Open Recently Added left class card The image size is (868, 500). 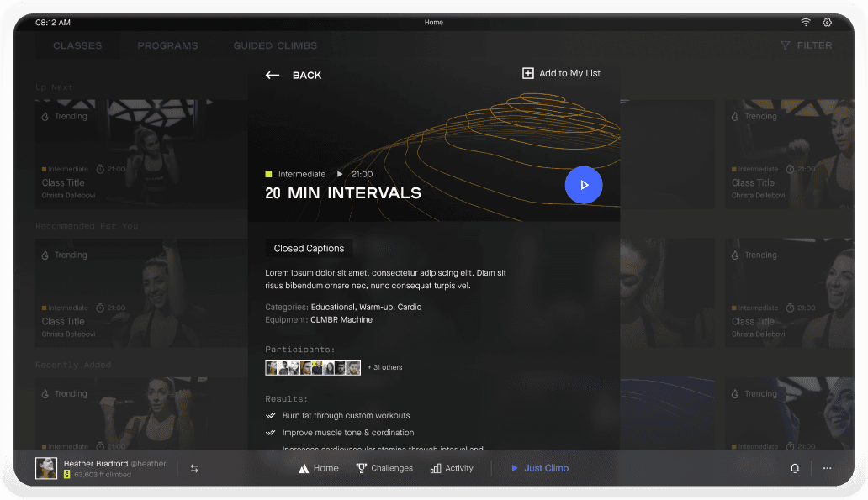coord(141,413)
